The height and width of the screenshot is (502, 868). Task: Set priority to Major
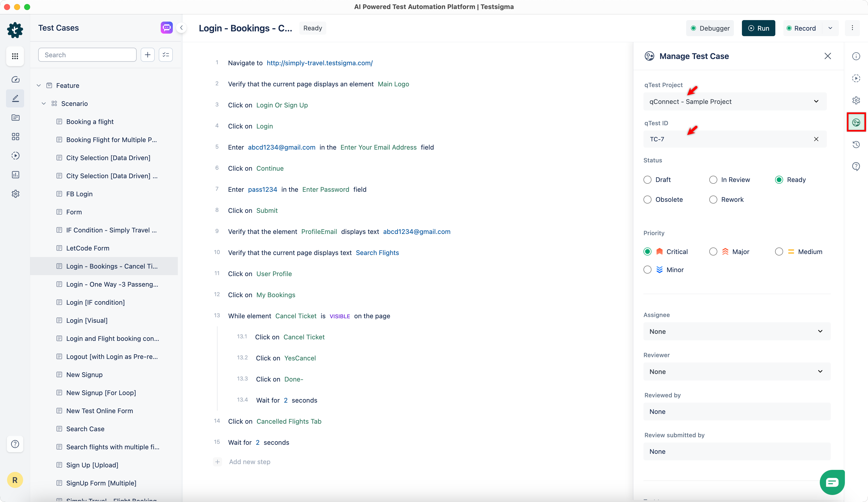[x=713, y=251]
